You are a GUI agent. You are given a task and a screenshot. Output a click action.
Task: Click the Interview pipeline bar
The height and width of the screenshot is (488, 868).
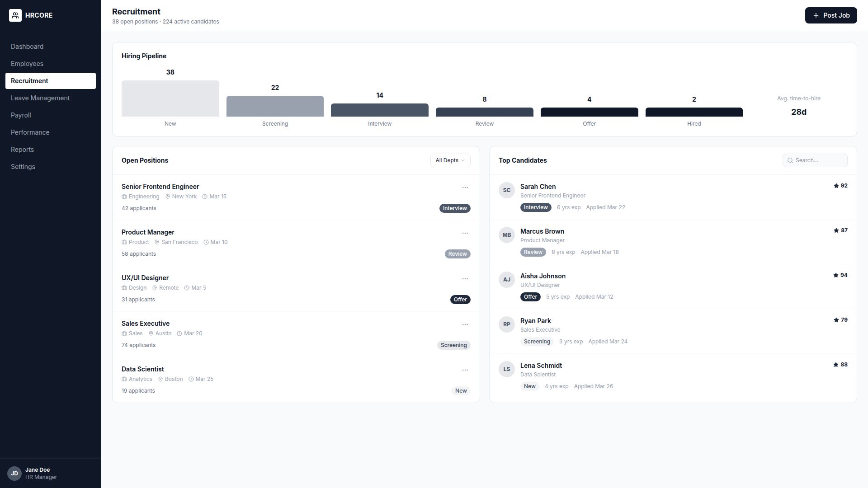(380, 110)
